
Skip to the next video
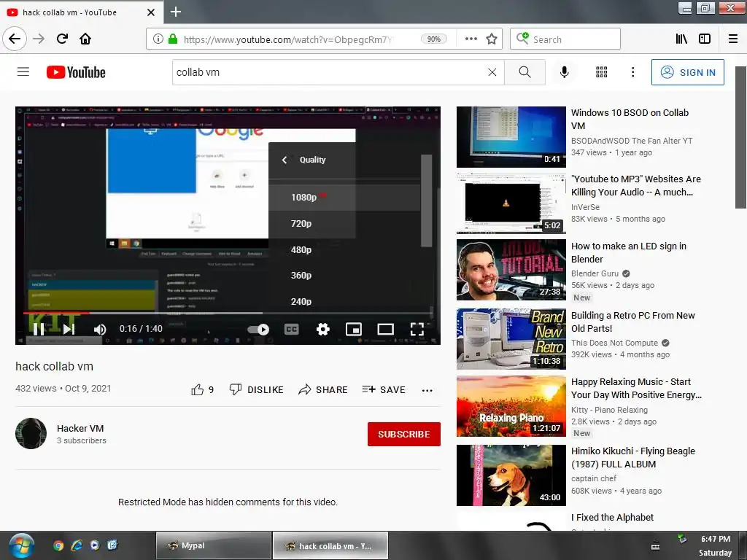[69, 329]
